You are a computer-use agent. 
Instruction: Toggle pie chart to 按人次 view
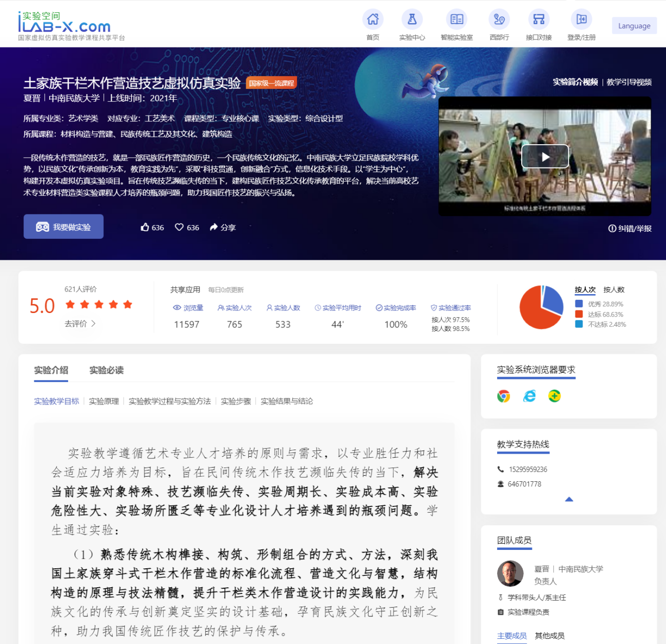coord(585,290)
